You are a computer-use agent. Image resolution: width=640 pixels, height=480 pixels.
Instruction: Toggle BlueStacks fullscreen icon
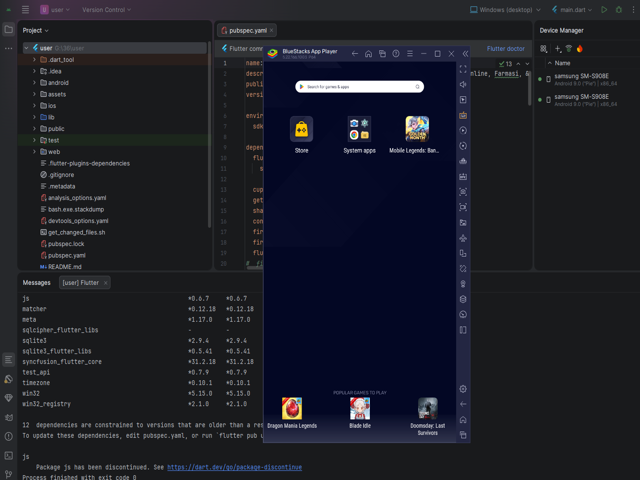tap(463, 69)
